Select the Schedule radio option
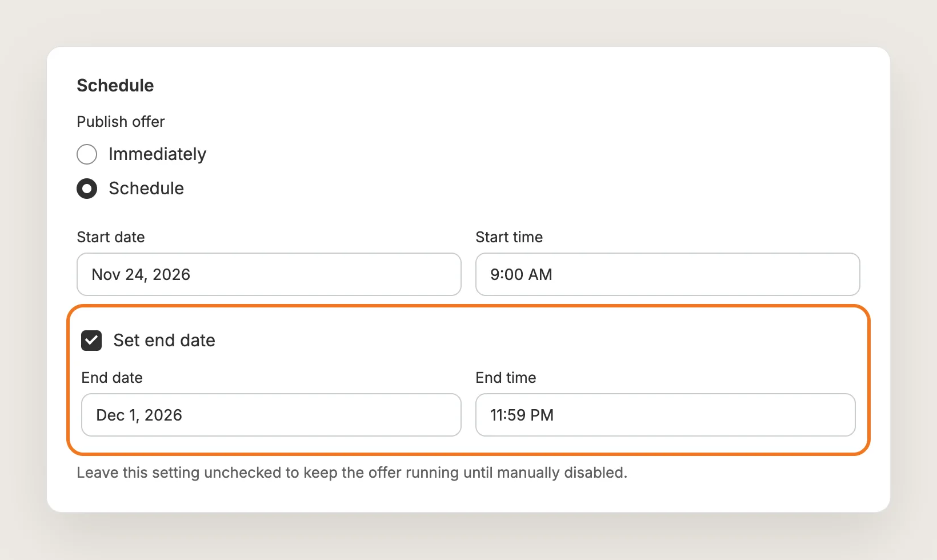The height and width of the screenshot is (560, 937). [x=87, y=189]
